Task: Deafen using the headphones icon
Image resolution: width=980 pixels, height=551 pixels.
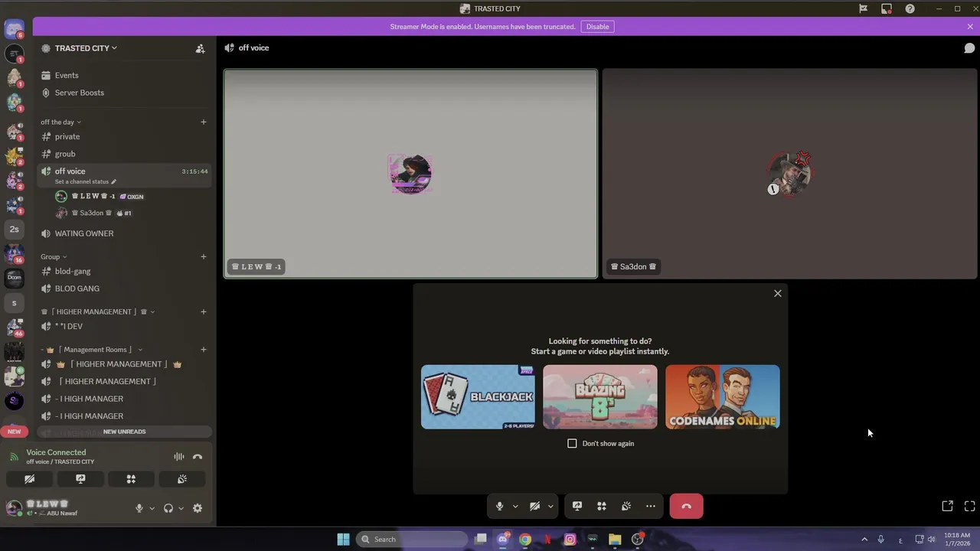Action: (168, 508)
